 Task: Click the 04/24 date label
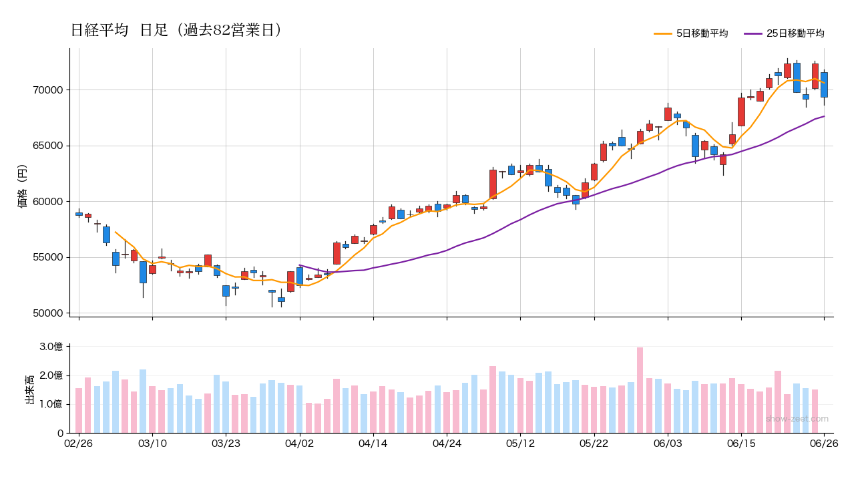coord(447,444)
